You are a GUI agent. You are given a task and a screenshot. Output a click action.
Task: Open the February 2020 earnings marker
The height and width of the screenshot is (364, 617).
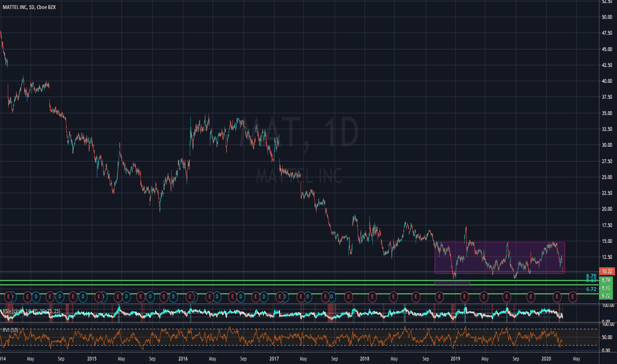(557, 296)
